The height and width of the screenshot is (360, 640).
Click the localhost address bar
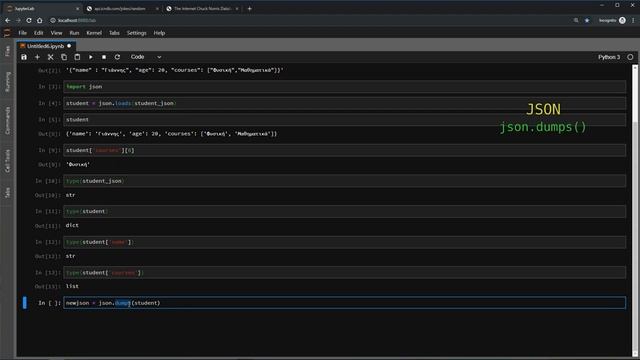pyautogui.click(x=310, y=20)
